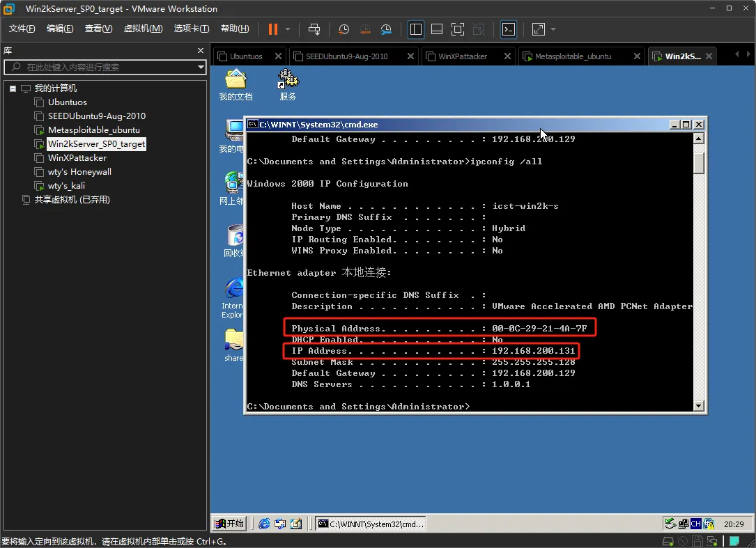Open the 编辑(E) menu
The width and height of the screenshot is (756, 548).
[60, 29]
